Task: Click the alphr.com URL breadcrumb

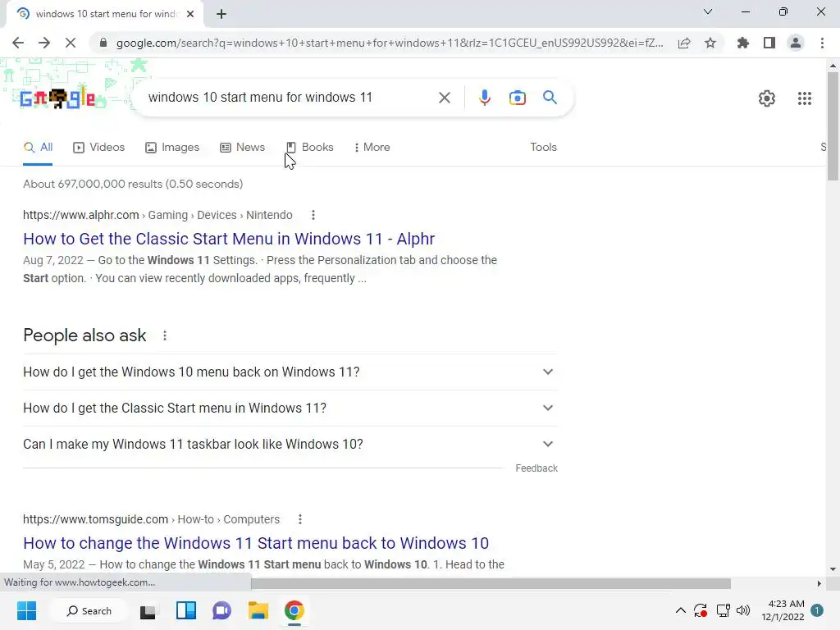Action: click(x=157, y=216)
